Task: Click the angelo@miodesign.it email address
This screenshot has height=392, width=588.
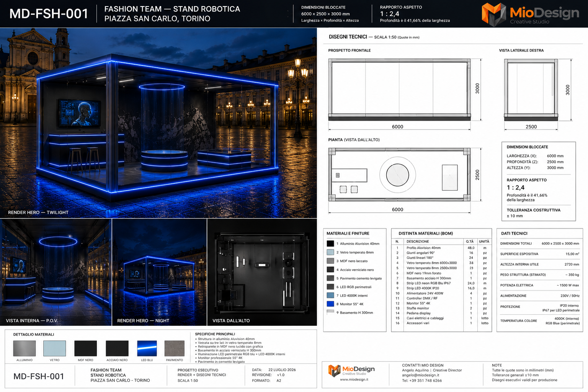Action: pos(420,375)
